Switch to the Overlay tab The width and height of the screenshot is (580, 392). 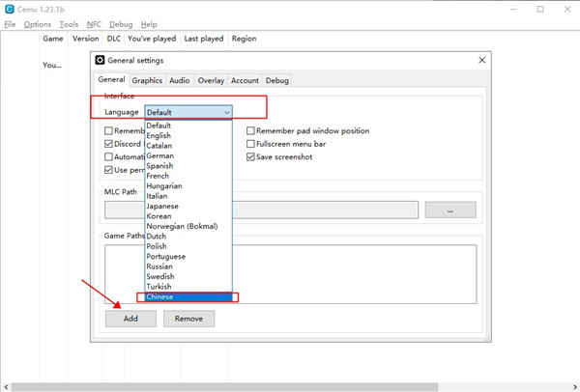pos(211,80)
